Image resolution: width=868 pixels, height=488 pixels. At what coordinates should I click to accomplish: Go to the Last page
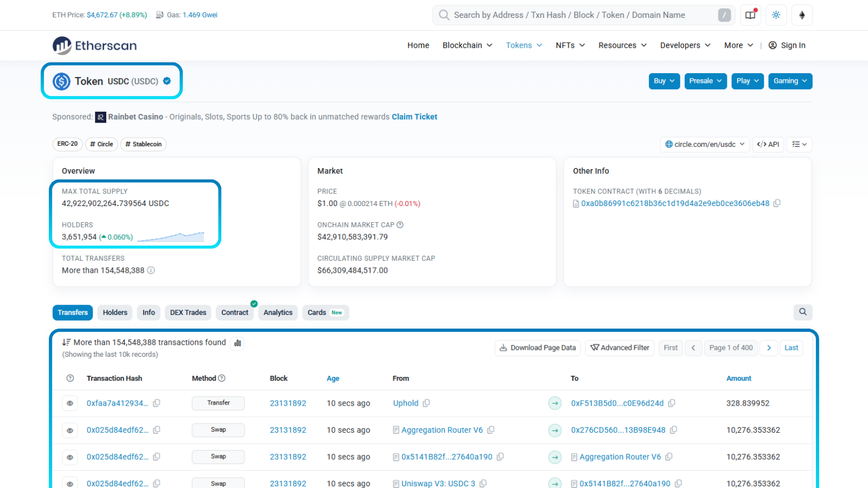coord(791,348)
